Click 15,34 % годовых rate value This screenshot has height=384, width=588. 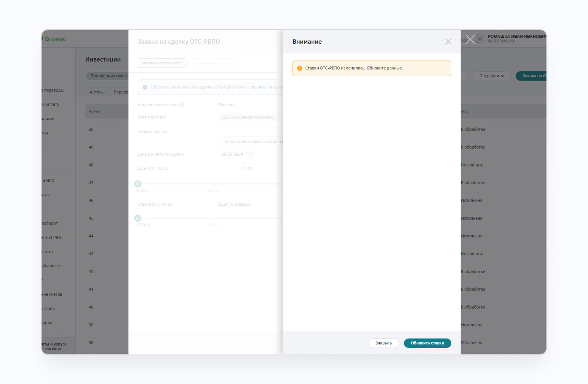(234, 205)
